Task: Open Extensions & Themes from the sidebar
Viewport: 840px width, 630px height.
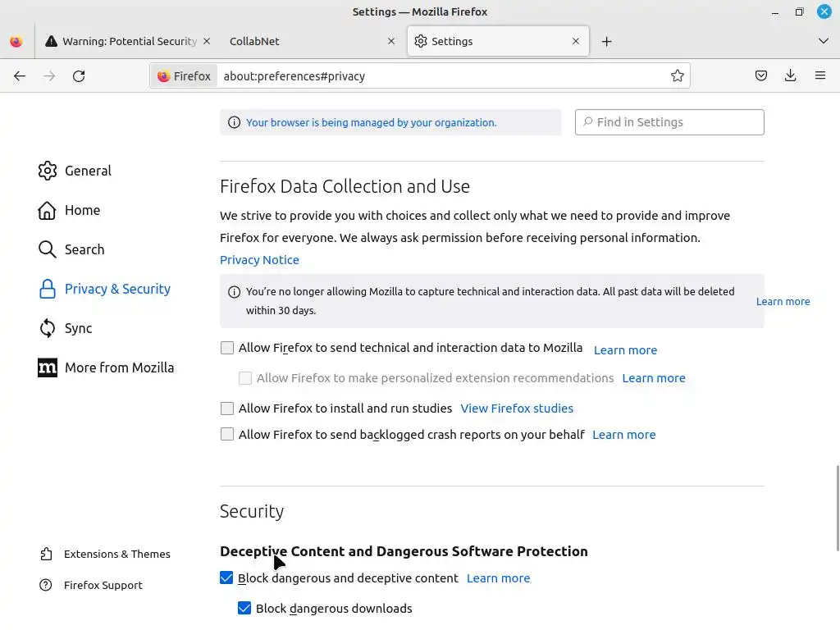Action: click(x=116, y=554)
